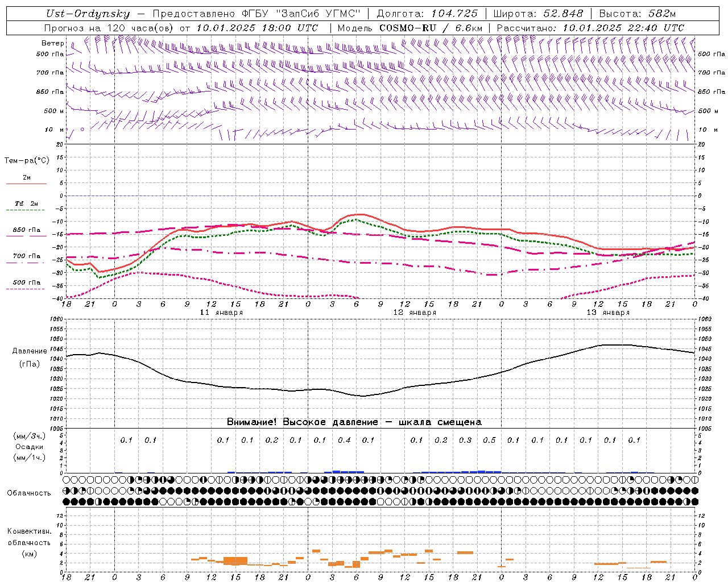Select the 12 января date label
The width and height of the screenshot is (728, 582).
tap(415, 313)
